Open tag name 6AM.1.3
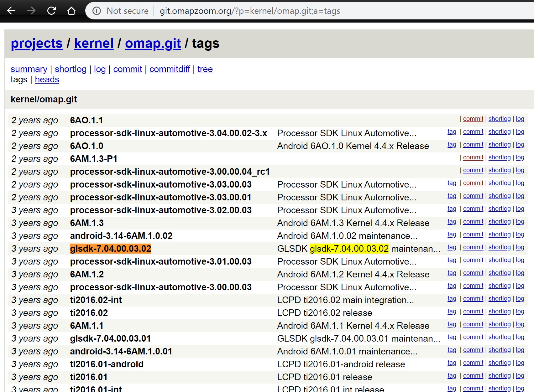The width and height of the screenshot is (534, 392). click(87, 223)
